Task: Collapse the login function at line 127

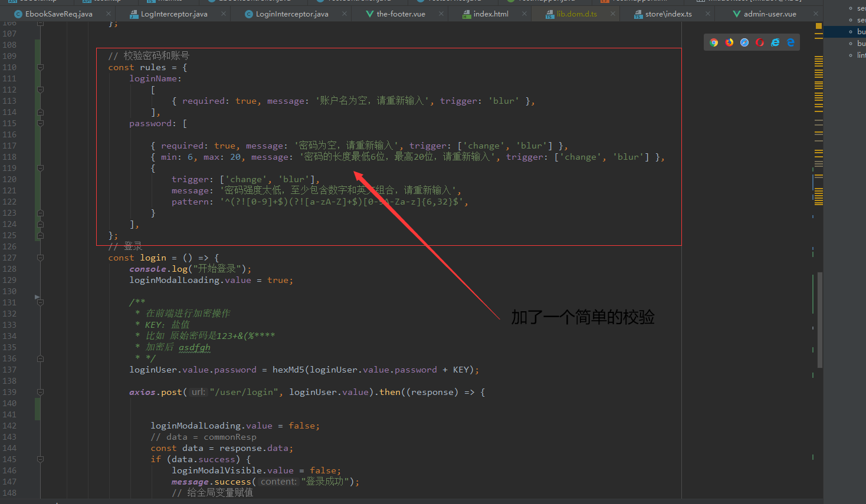Action: point(41,258)
